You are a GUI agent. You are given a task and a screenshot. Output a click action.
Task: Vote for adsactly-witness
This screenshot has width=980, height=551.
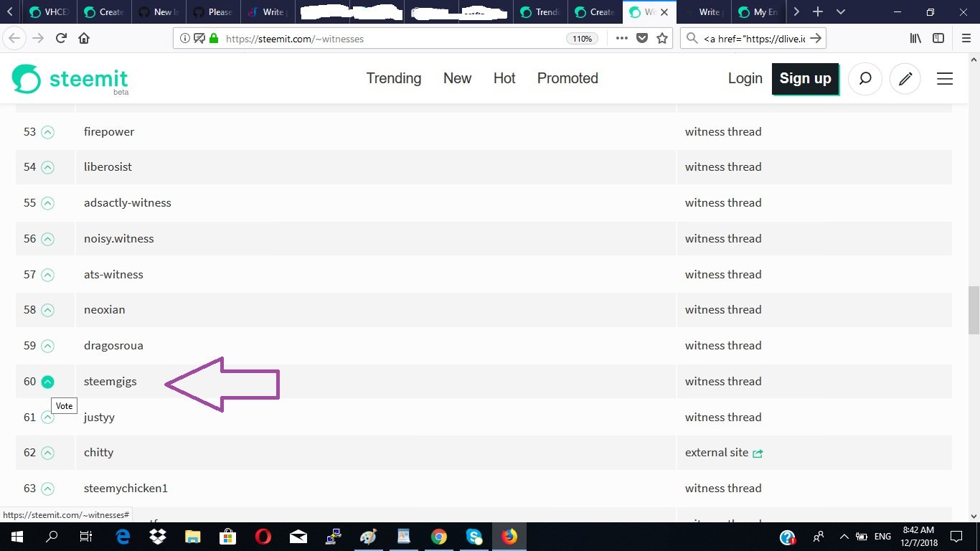click(47, 203)
